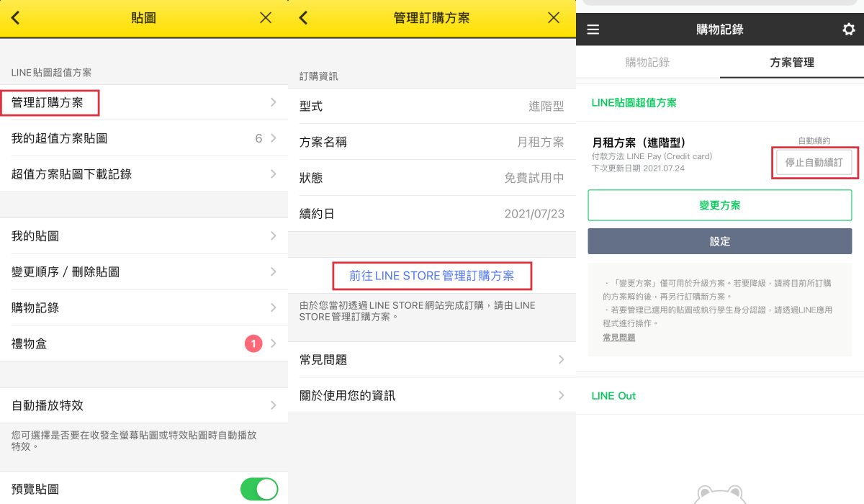Expand 常見問題 row chevron
The width and height of the screenshot is (864, 504).
[561, 360]
